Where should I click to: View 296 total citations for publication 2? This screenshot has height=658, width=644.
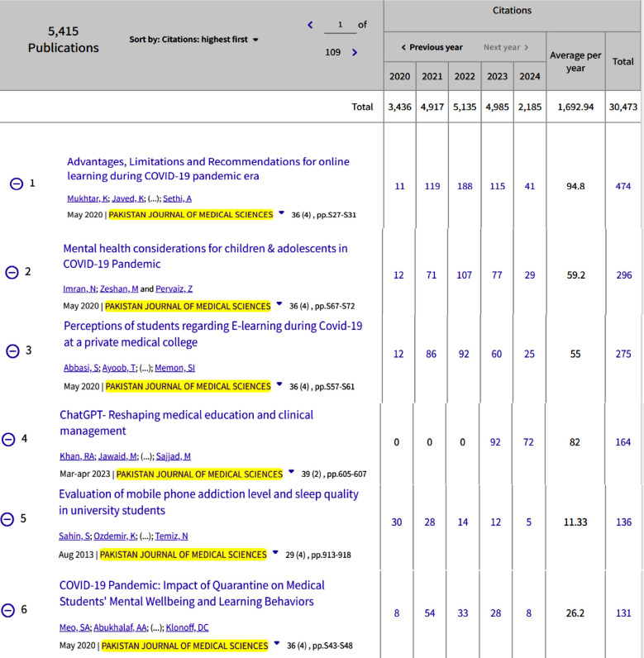624,275
